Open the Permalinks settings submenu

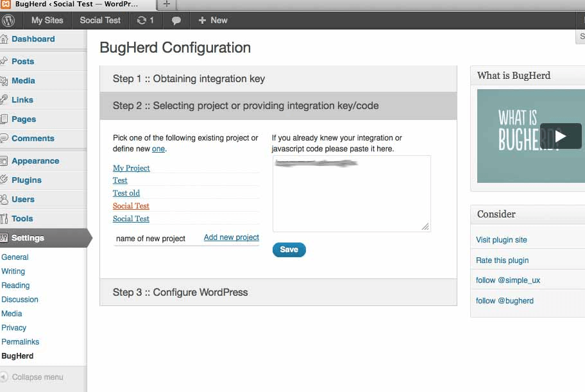(x=20, y=341)
